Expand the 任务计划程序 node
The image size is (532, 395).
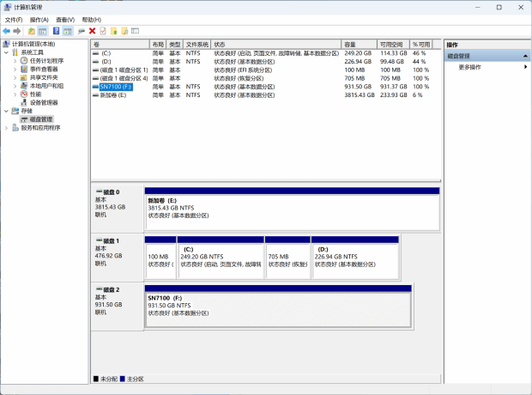pos(15,61)
